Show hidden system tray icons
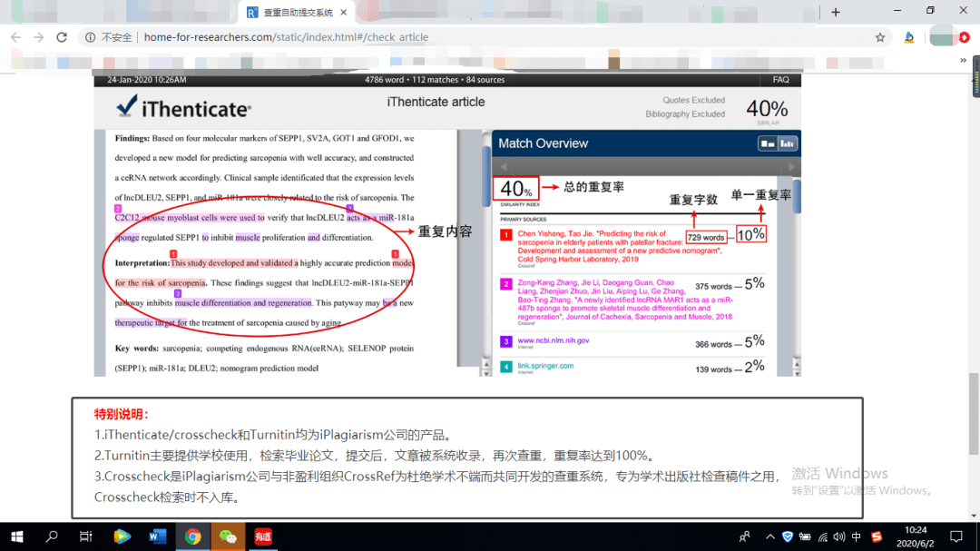 (x=769, y=536)
